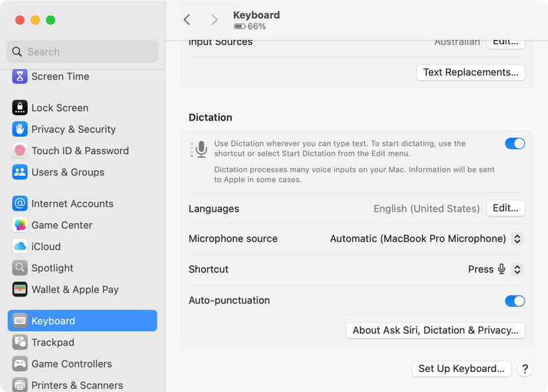Click the Game Center bubbles icon
Image resolution: width=548 pixels, height=392 pixels.
(20, 225)
